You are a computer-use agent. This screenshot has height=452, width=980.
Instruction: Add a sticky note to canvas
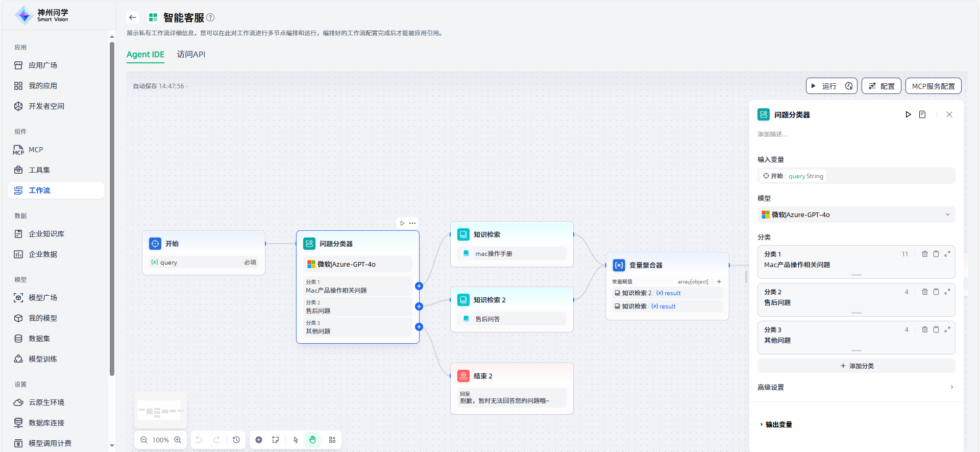click(x=276, y=440)
